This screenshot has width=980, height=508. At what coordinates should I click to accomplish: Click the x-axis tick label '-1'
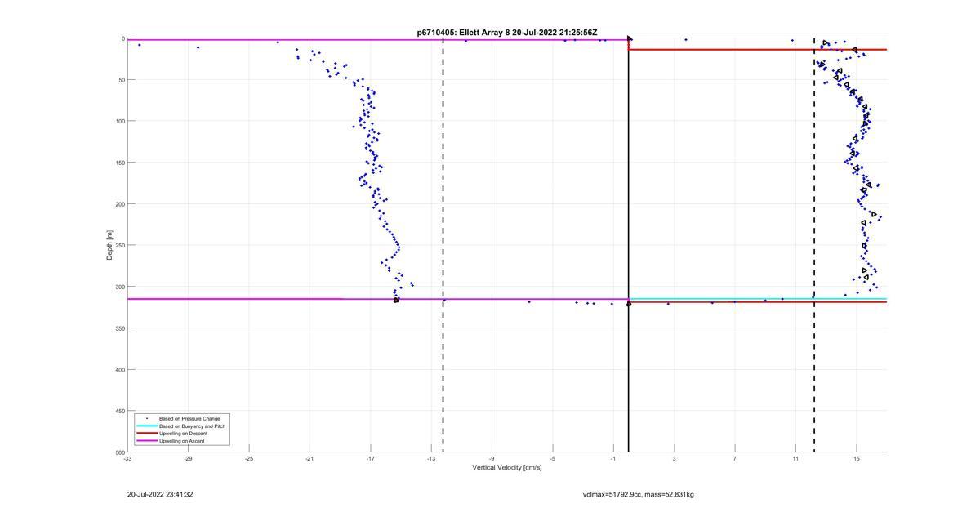613,458
